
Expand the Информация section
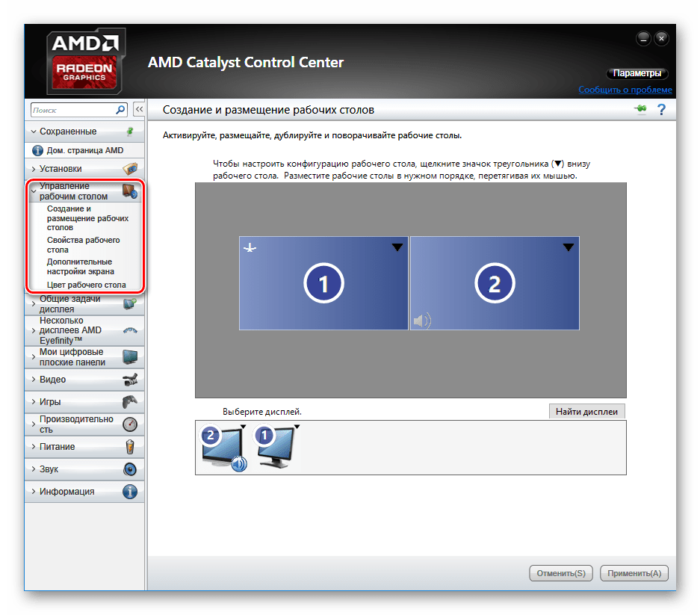click(x=34, y=491)
